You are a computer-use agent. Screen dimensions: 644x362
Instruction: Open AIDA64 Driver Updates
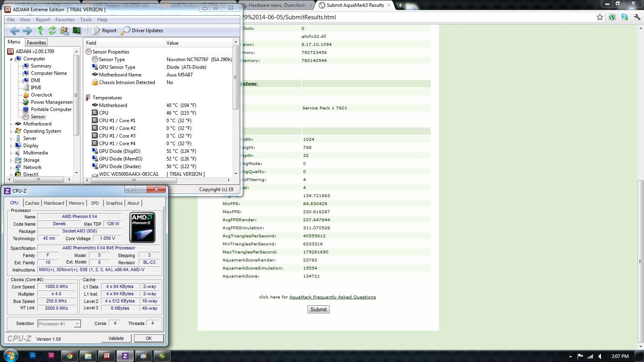142,31
